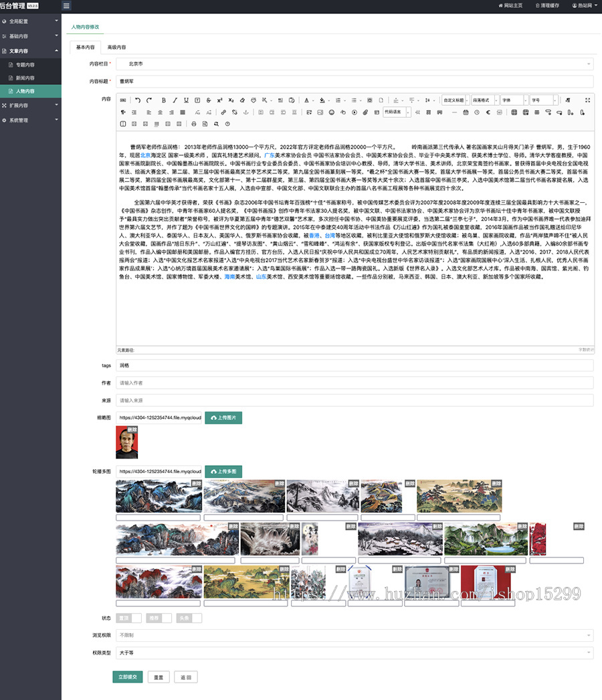
Task: Click the 上传多图 button
Action: pos(223,471)
